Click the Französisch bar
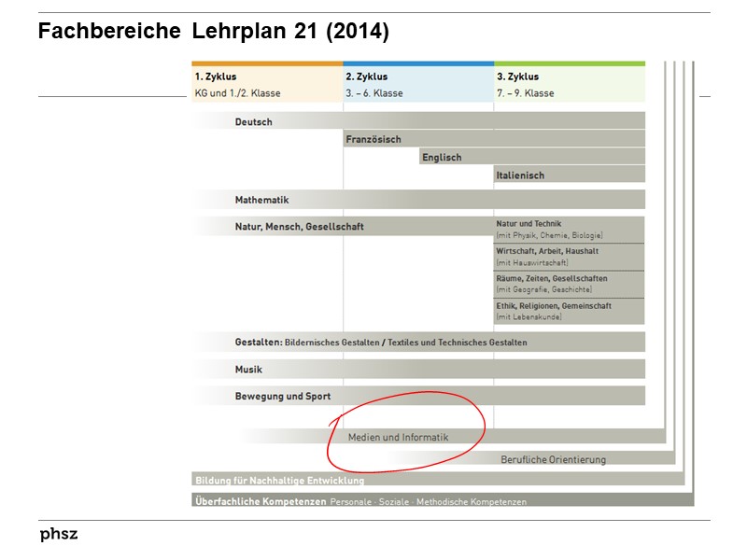 tap(373, 138)
